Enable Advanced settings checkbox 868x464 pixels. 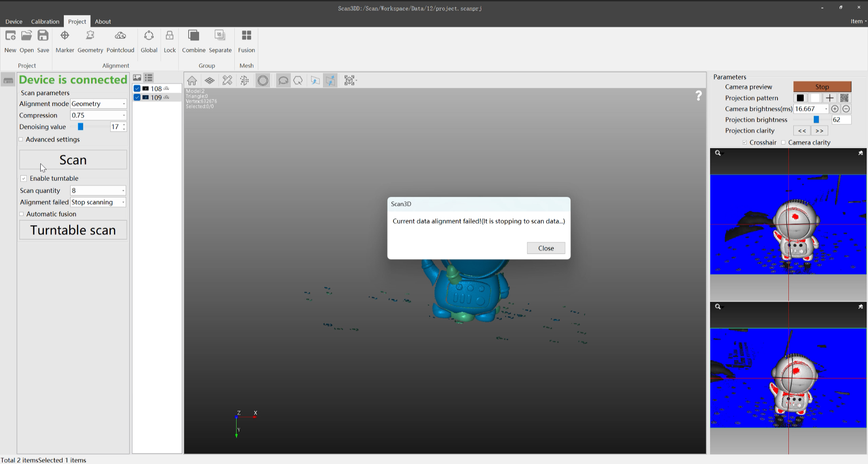click(21, 139)
